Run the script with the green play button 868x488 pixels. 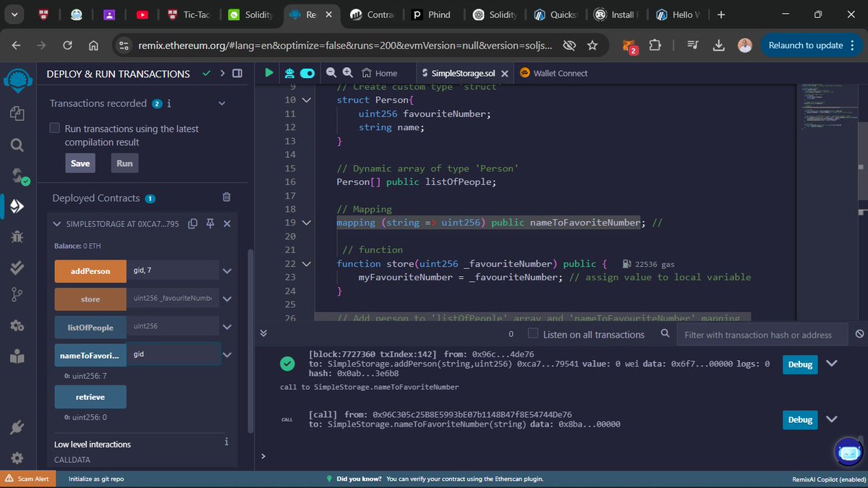pyautogui.click(x=268, y=72)
